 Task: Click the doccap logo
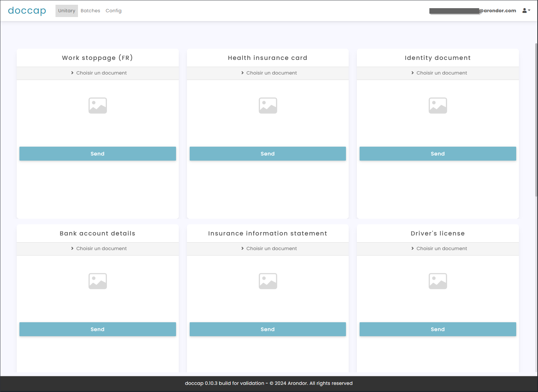tap(27, 11)
